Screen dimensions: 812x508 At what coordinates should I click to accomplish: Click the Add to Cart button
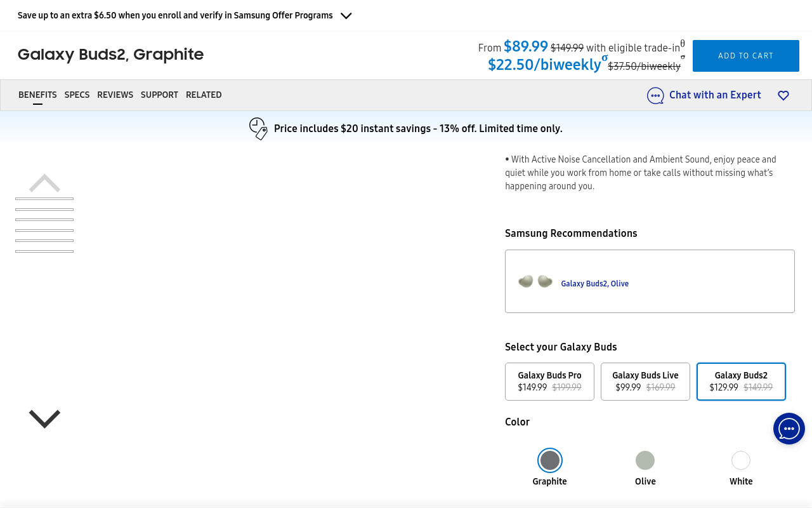[746, 56]
